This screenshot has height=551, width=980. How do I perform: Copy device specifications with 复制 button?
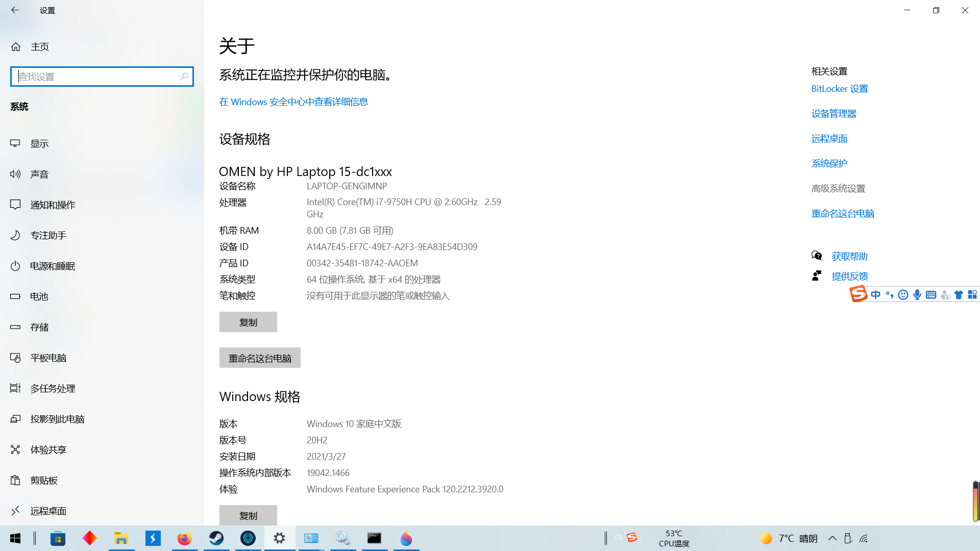pos(248,322)
